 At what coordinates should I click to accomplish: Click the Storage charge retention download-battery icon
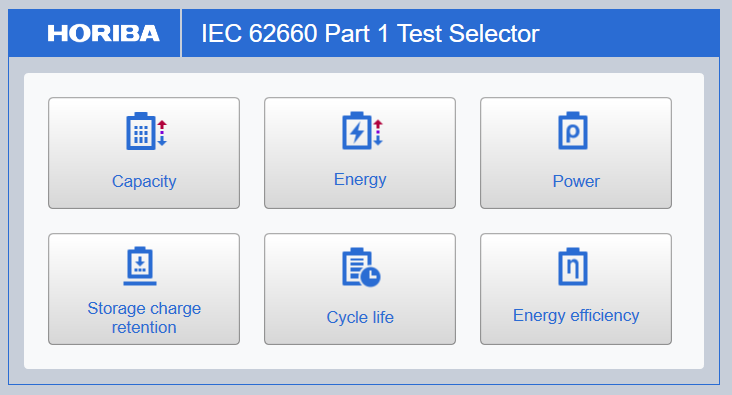click(x=140, y=266)
